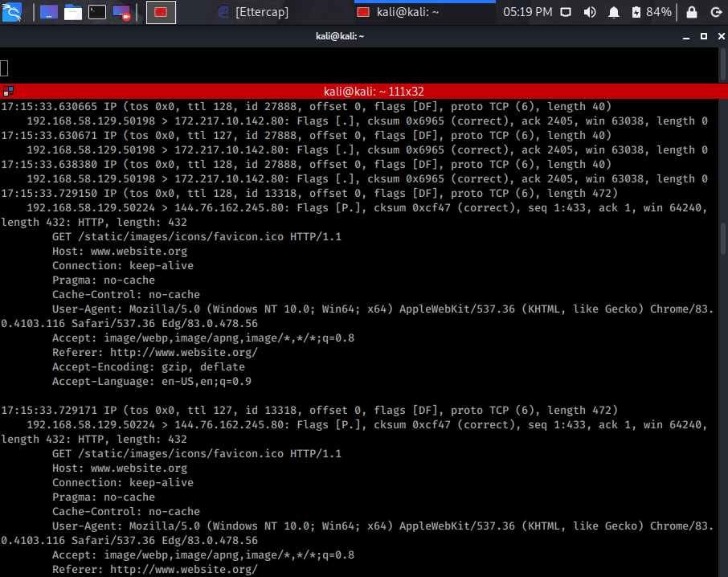Click the first 'Pragma: no-cache' line
This screenshot has height=577, width=728.
pos(103,280)
